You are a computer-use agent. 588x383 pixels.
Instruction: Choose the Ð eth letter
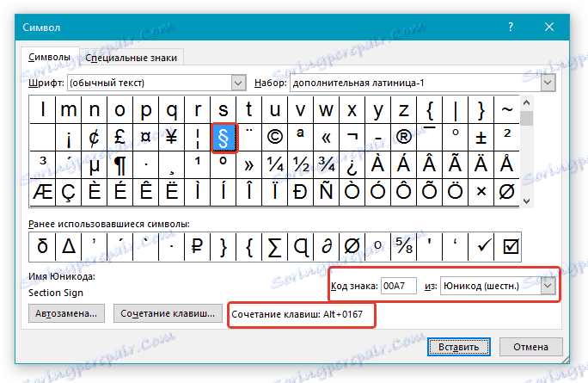point(301,192)
